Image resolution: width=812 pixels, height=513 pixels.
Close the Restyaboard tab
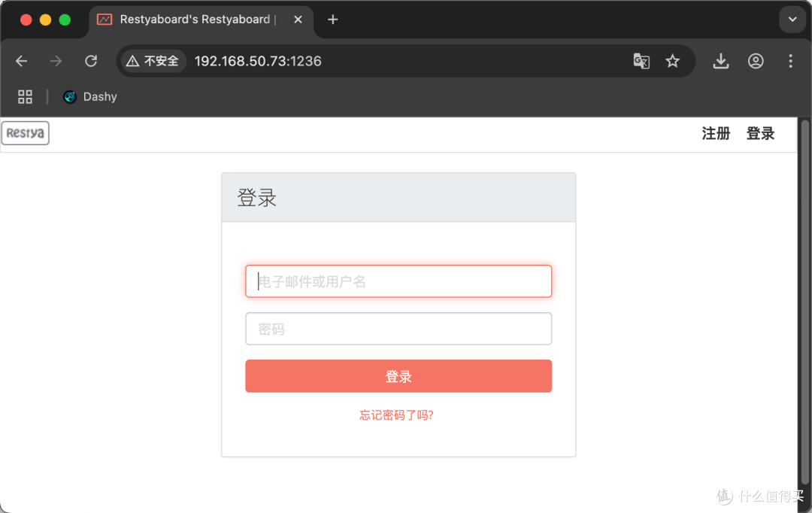coord(298,20)
